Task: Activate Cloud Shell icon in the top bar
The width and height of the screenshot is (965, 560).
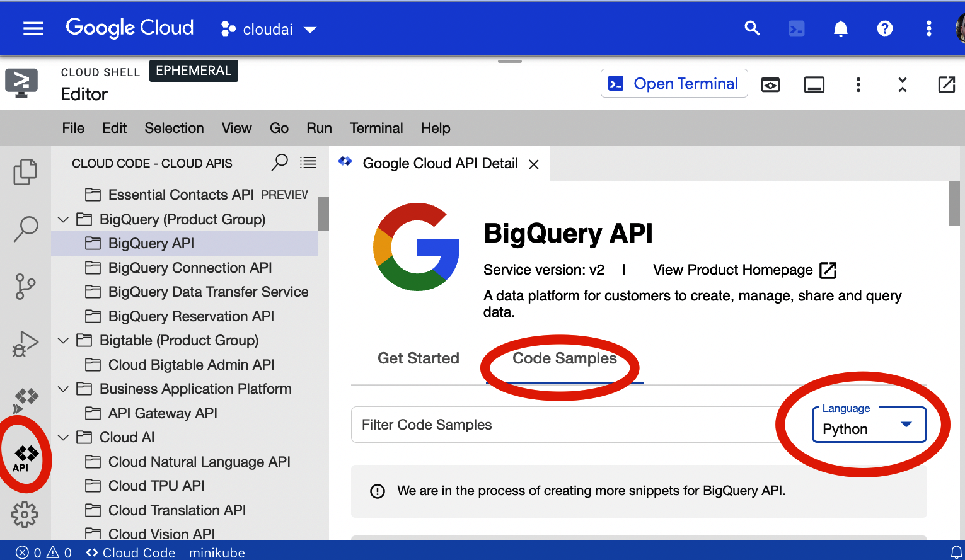Action: coord(797,28)
